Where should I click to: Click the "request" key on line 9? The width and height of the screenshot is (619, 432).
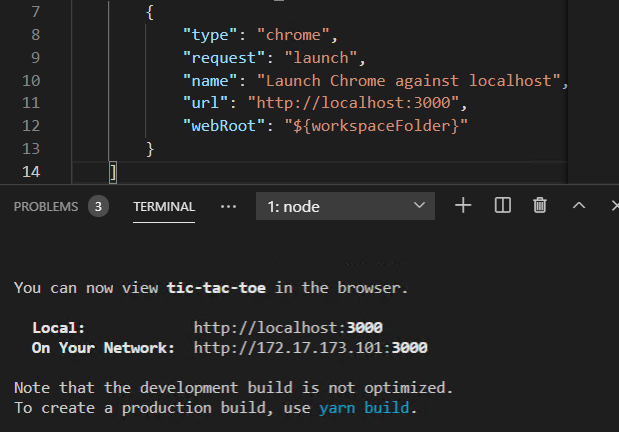[224, 58]
